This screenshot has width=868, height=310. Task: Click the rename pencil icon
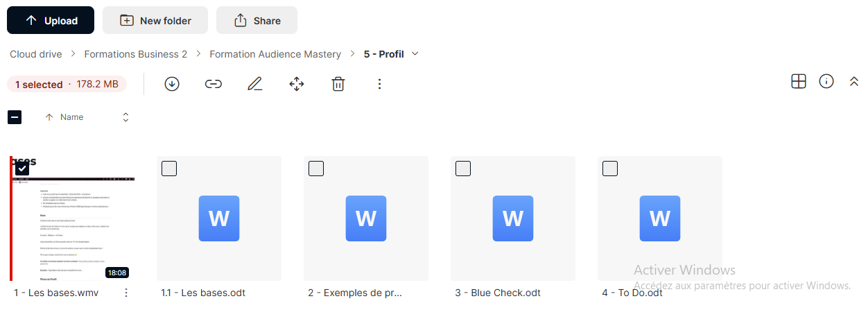point(255,84)
